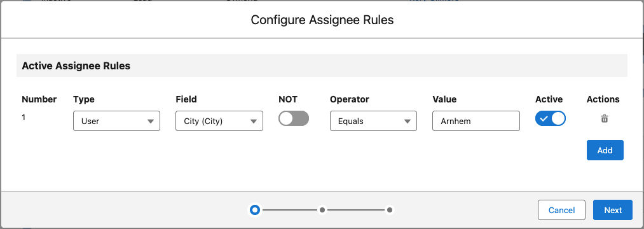Select rule number 1 in the Number column
Viewport: 644px width, 229px height.
24,118
